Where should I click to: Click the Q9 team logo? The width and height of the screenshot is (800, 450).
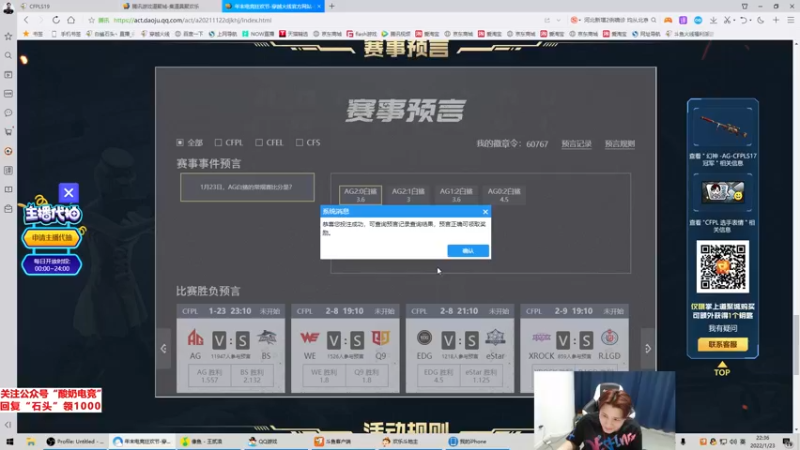click(381, 338)
